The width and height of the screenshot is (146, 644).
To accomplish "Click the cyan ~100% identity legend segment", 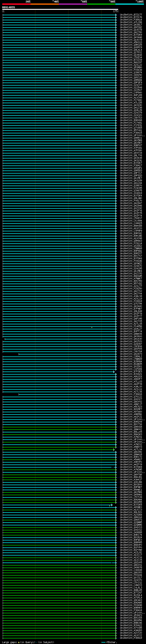I will (x=130, y=4).
